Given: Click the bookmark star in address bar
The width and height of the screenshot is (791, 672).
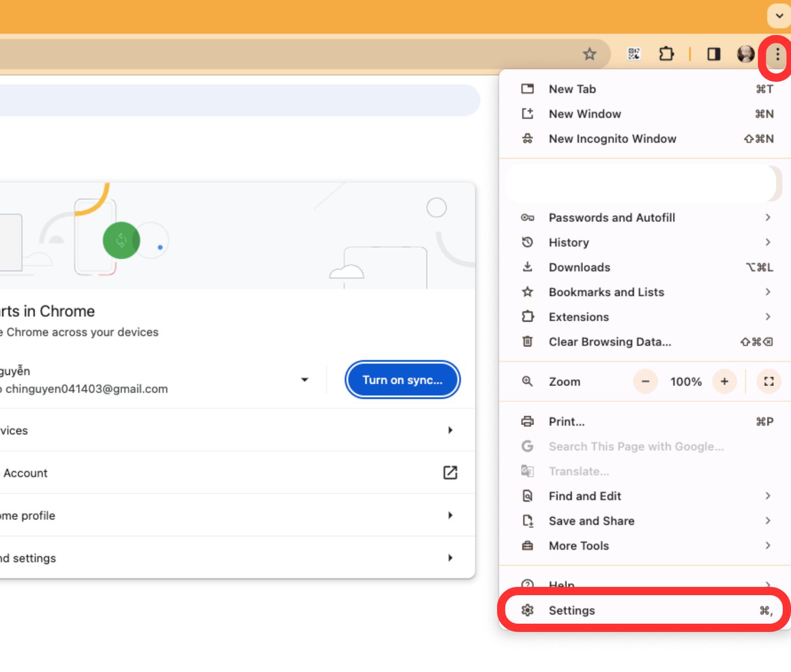Looking at the screenshot, I should click(x=589, y=54).
